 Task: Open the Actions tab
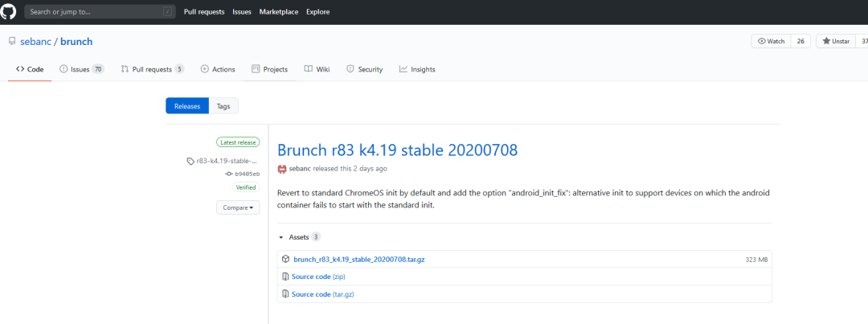tap(218, 69)
